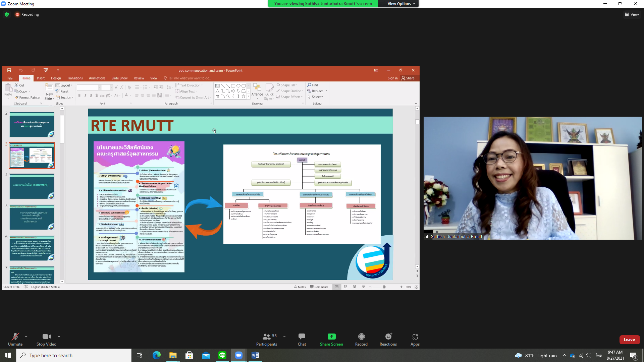
Task: Click View layout button at top right
Action: tap(632, 14)
